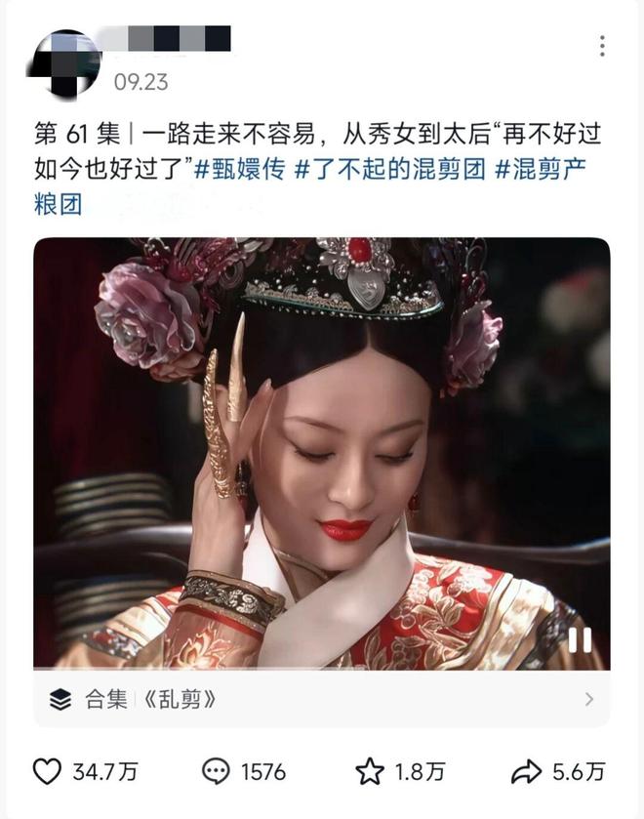Open hashtag #甄嬛传

(239, 169)
